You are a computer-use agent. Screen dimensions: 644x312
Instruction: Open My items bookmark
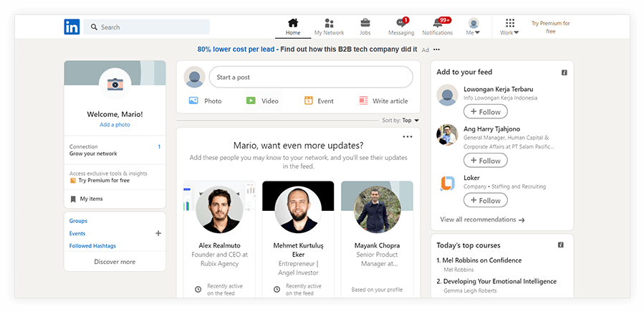[87, 199]
